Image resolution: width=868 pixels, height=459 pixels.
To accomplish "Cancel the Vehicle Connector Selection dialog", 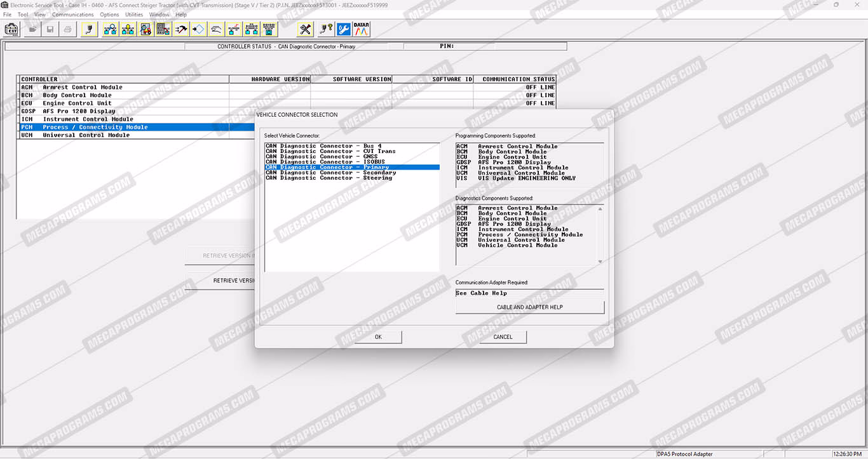I will [x=503, y=337].
